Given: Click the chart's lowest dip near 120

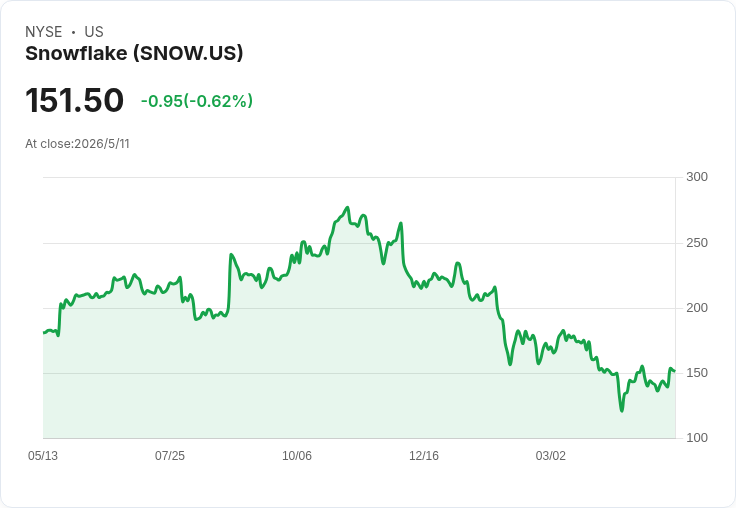Looking at the screenshot, I should click(x=622, y=411).
